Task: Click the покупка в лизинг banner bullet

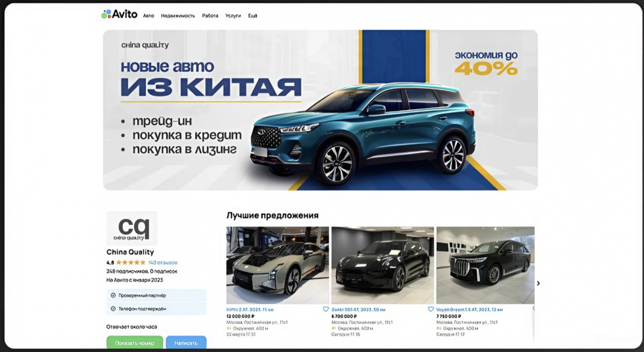Action: [x=185, y=149]
